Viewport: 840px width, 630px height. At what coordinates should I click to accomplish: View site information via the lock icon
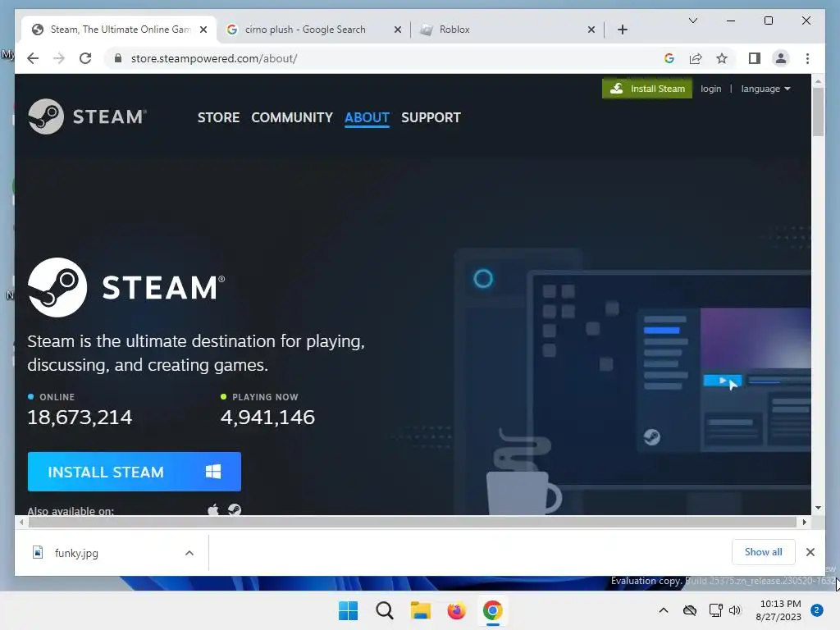(118, 58)
